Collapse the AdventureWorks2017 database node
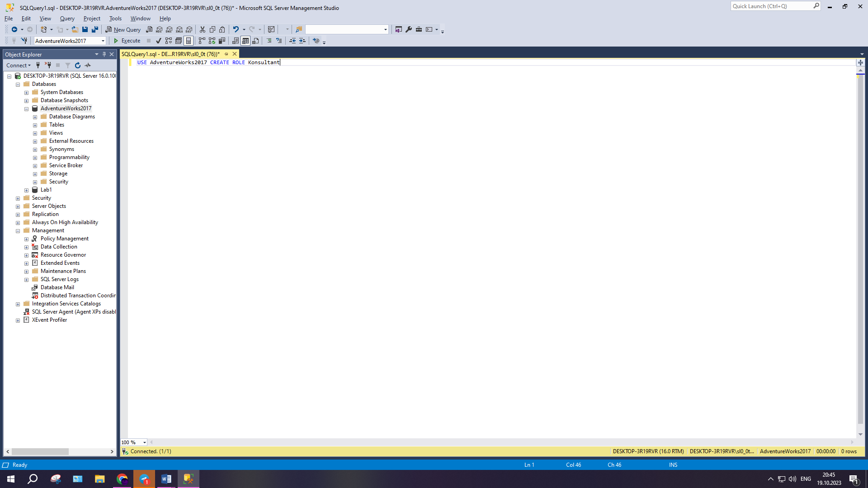868x488 pixels. pyautogui.click(x=26, y=109)
